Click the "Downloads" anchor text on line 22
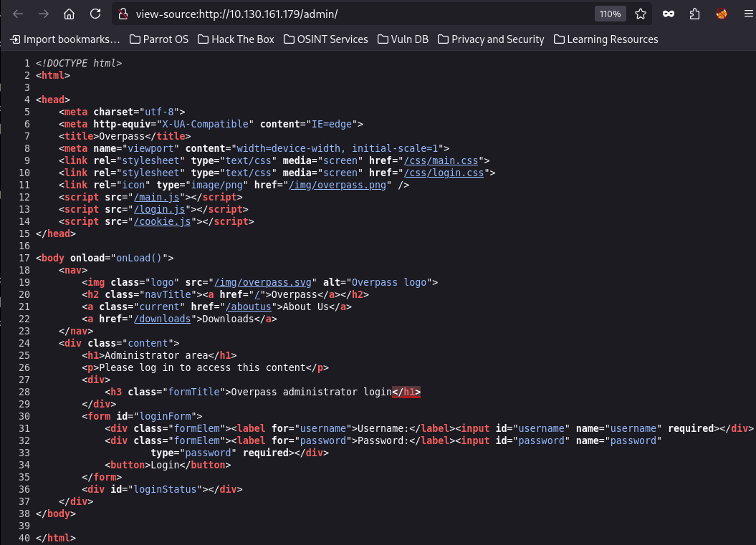 coord(228,319)
